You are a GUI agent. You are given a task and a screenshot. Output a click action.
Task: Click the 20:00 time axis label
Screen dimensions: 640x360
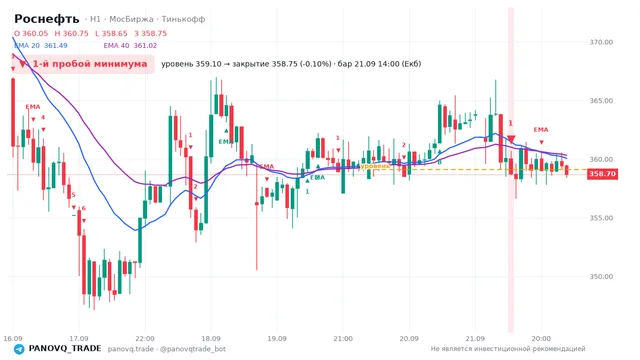point(541,339)
